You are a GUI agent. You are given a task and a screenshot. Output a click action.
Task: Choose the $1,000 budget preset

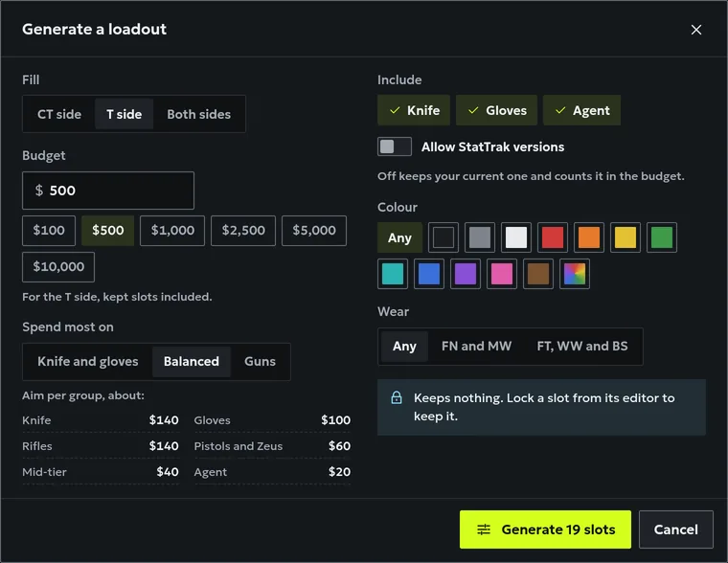(172, 230)
